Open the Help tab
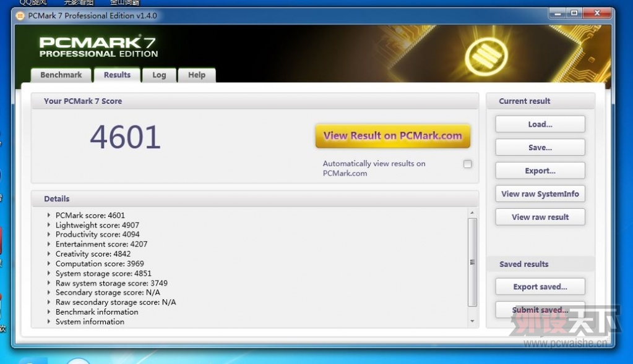 pos(197,75)
